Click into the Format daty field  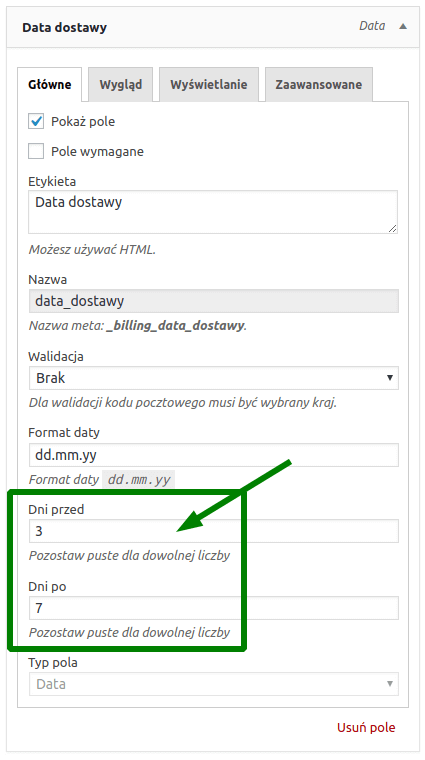click(x=213, y=455)
